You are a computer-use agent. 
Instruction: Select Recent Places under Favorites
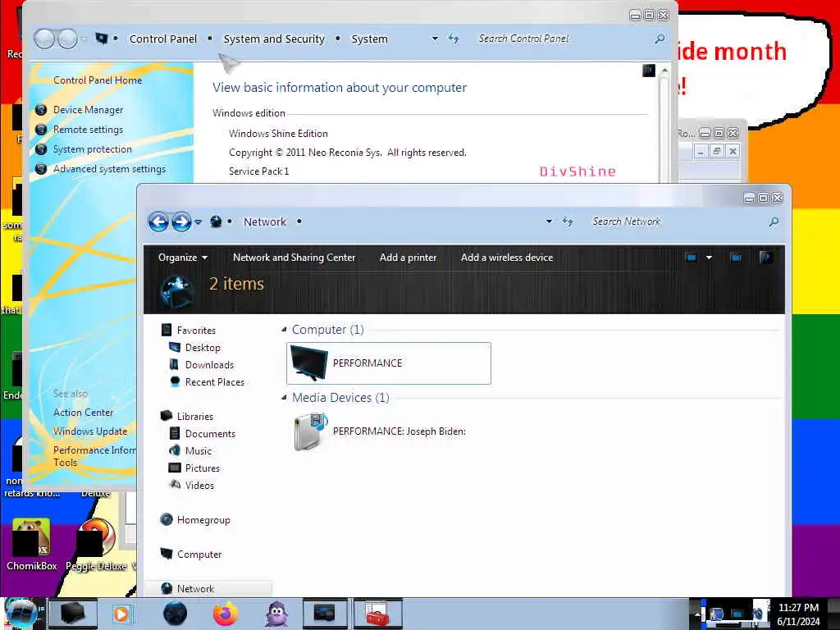(215, 382)
